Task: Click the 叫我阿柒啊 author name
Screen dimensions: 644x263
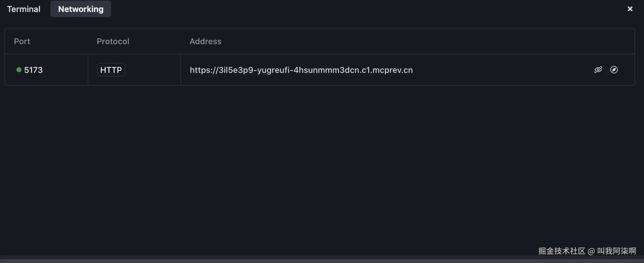Action: [x=617, y=251]
